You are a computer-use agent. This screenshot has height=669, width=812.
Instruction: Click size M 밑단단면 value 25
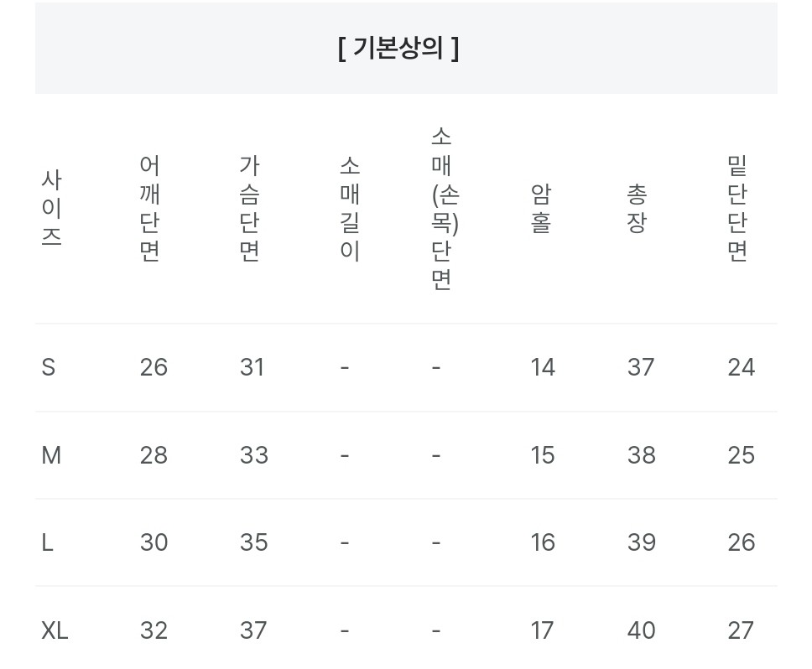point(742,455)
